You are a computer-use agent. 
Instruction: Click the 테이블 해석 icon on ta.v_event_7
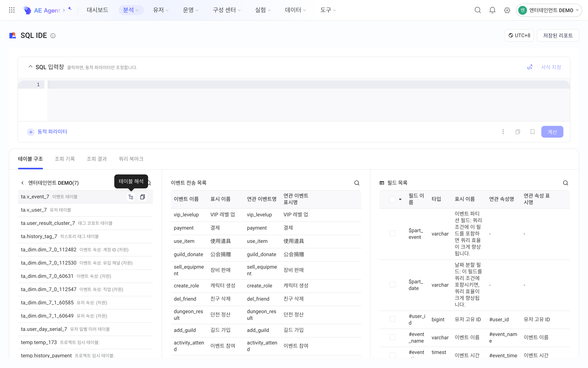tap(131, 197)
